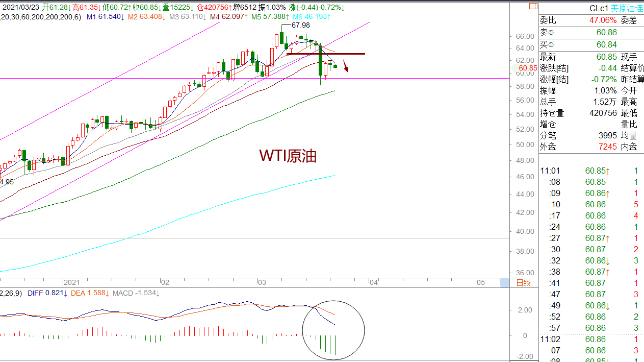Click the 最高 label
644x362 pixels.
coord(629,102)
